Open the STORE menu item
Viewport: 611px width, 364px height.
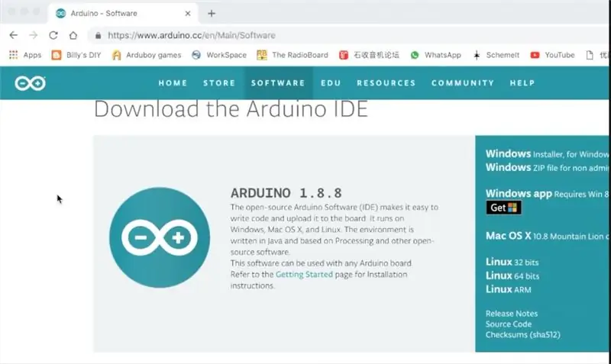(x=219, y=83)
